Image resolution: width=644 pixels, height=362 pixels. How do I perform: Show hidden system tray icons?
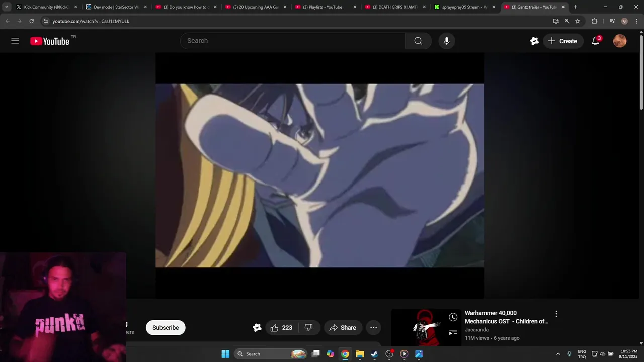pos(558,354)
